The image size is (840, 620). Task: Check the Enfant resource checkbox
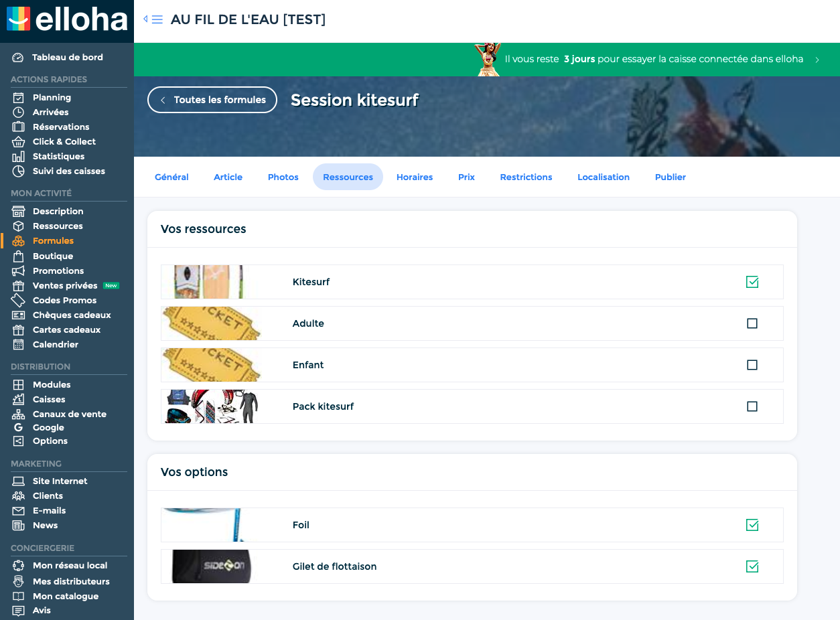coord(752,365)
